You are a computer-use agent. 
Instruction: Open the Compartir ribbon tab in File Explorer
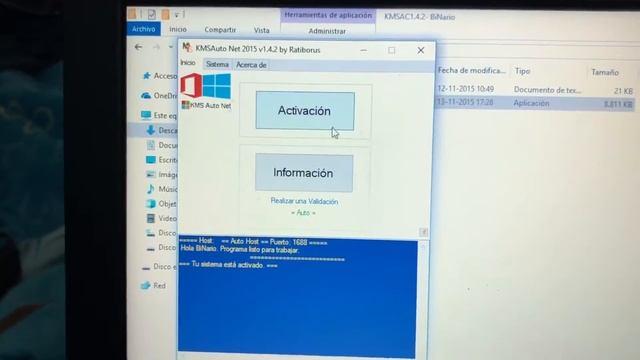point(220,30)
